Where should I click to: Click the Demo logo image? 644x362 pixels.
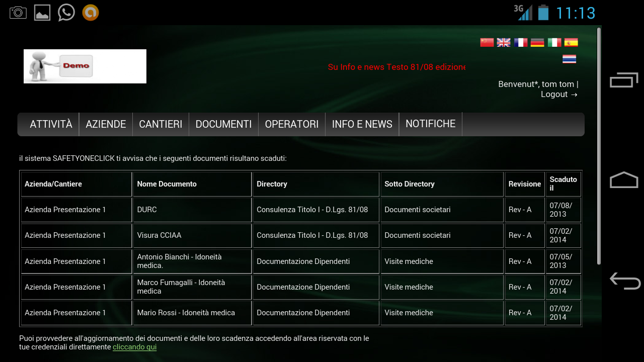pyautogui.click(x=85, y=66)
